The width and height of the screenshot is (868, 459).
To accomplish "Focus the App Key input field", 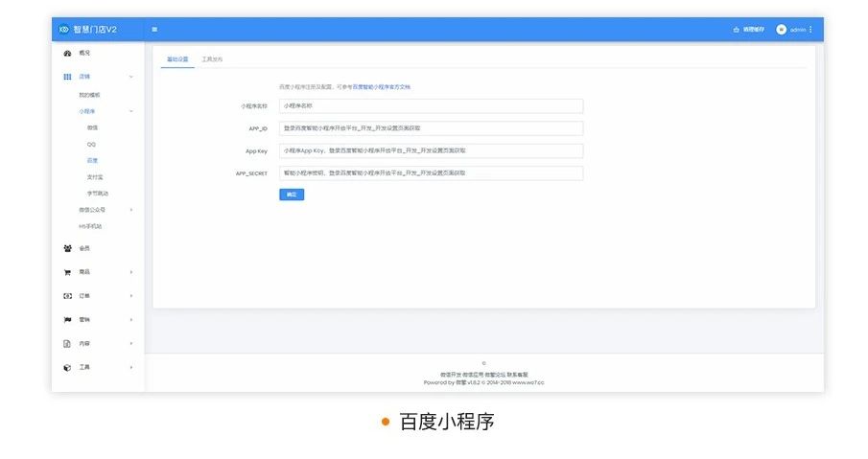I will [x=432, y=151].
